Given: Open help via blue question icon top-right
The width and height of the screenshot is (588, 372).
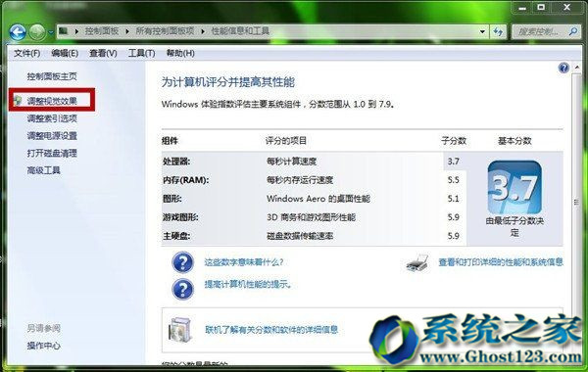Looking at the screenshot, I should [563, 68].
